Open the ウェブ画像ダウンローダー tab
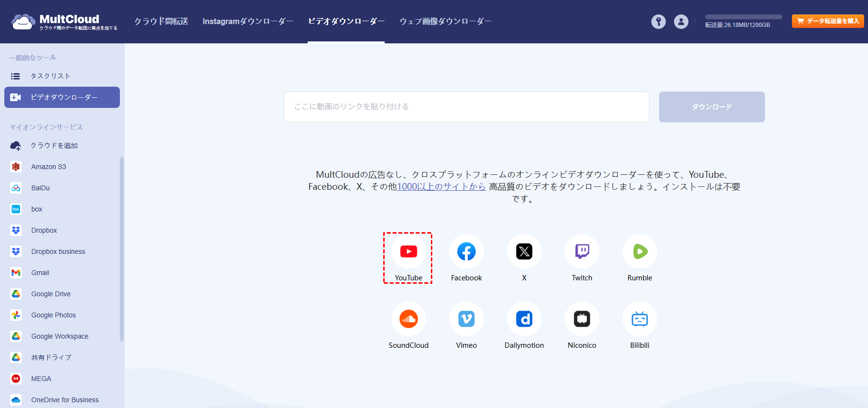This screenshot has width=868, height=408. pyautogui.click(x=445, y=21)
